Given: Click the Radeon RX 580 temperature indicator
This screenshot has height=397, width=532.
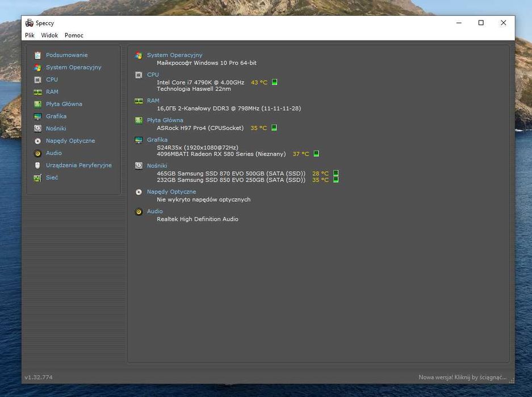Looking at the screenshot, I should 316,154.
